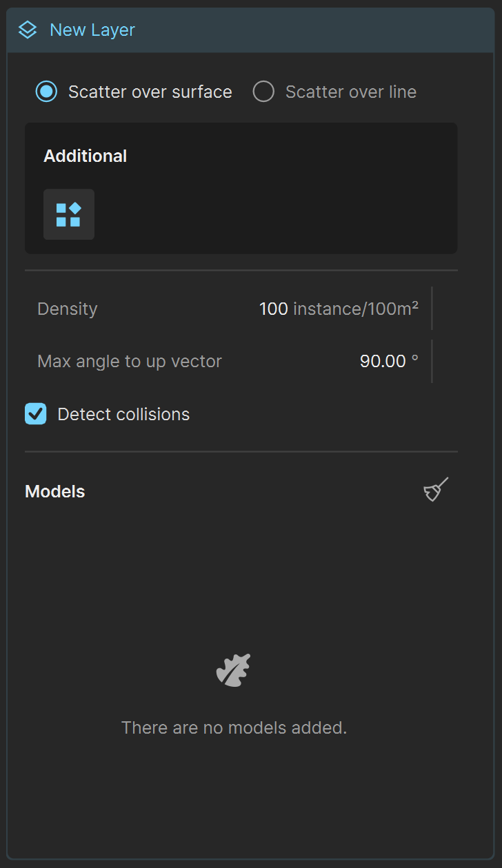This screenshot has height=868, width=502.
Task: Open the Additional widgets icon button
Action: [69, 214]
